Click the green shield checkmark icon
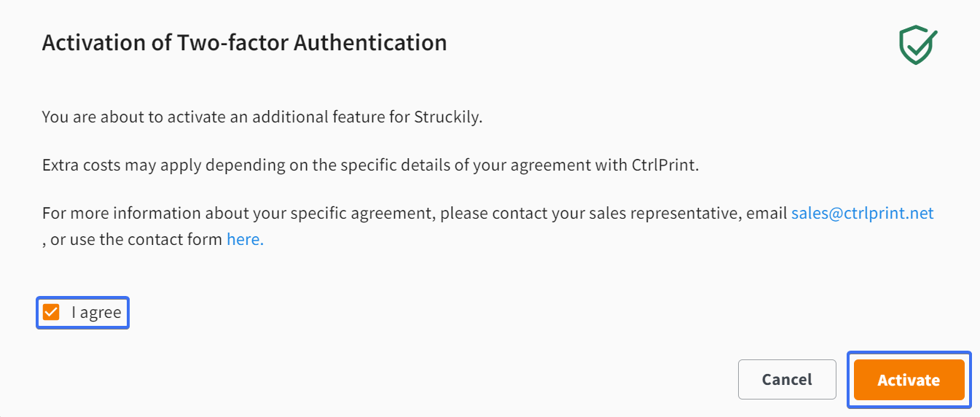Image resolution: width=980 pixels, height=417 pixels. [x=917, y=45]
